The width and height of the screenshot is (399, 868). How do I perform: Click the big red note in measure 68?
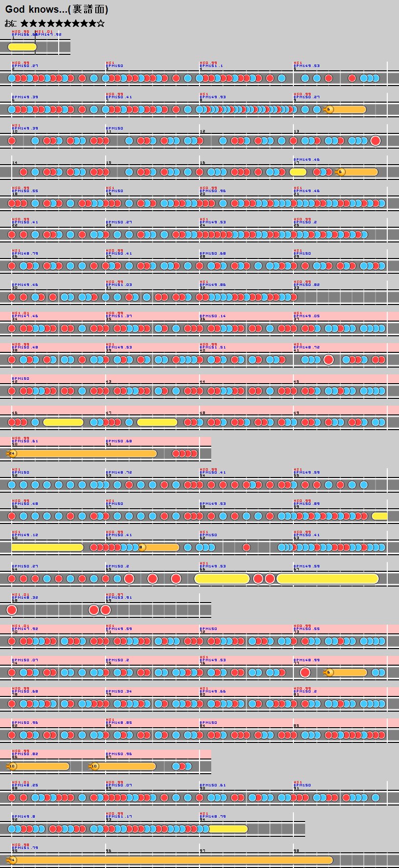coord(12,610)
